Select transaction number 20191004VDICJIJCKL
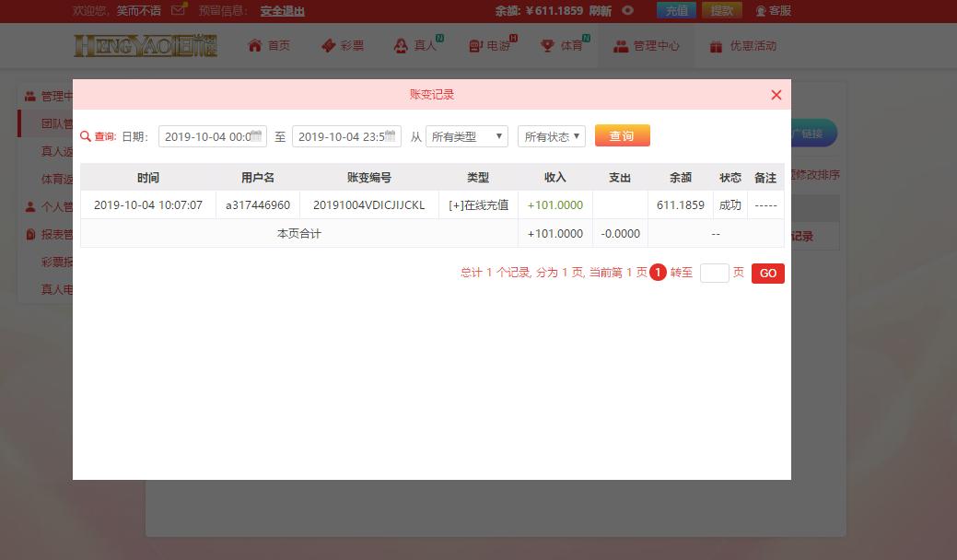 click(x=369, y=205)
